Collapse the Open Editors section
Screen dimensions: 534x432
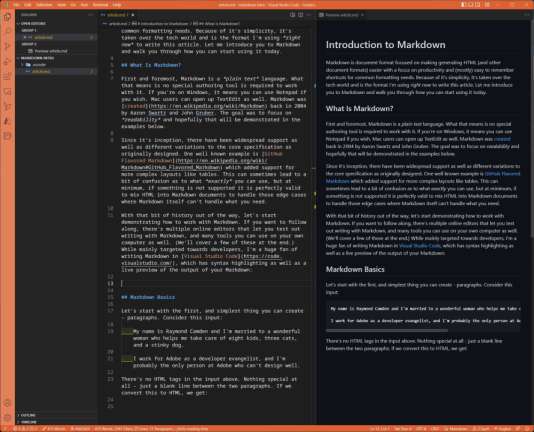click(33, 24)
